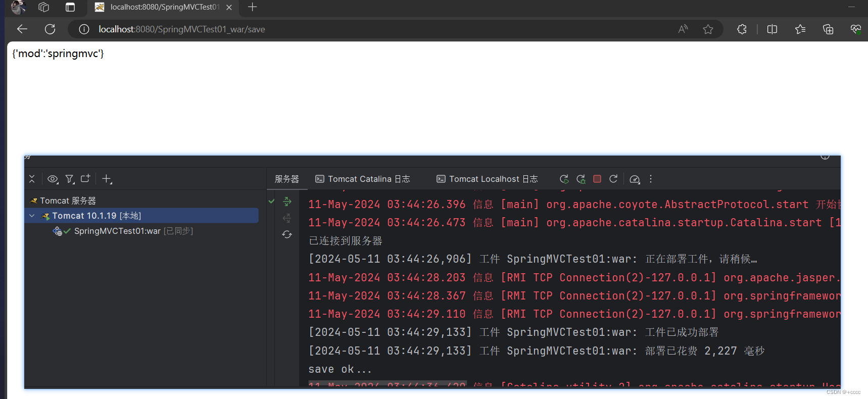Click the 03:44:29.110 springframework log line
This screenshot has height=399, width=868.
(x=574, y=314)
